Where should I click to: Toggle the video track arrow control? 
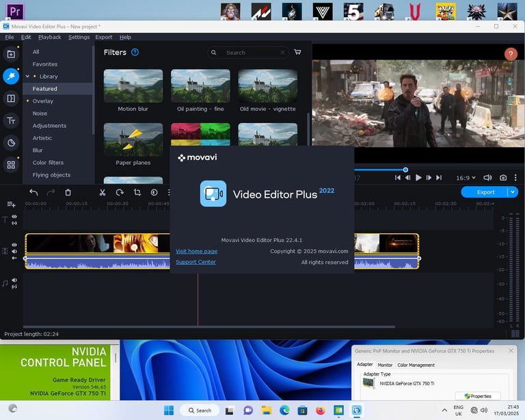pos(14,258)
